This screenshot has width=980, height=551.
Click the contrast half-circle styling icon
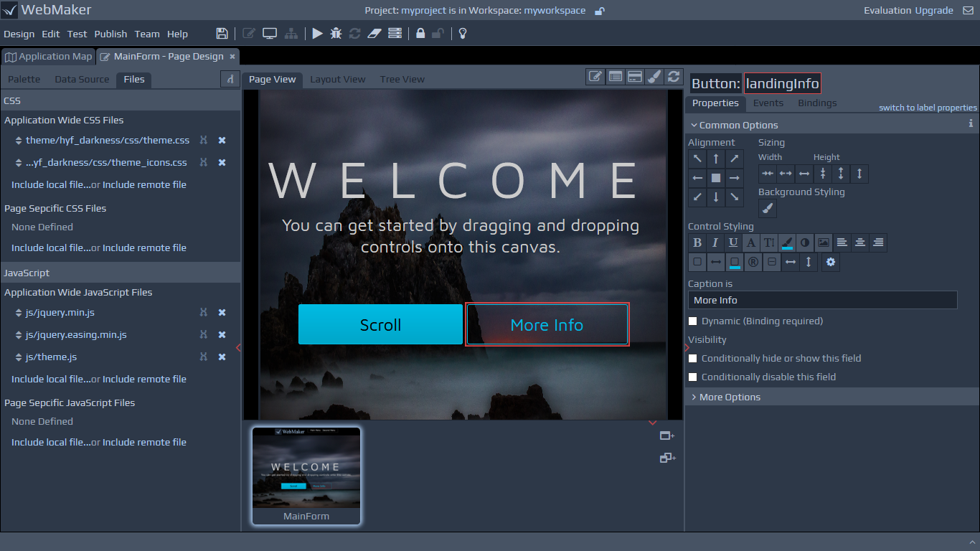[x=805, y=243]
